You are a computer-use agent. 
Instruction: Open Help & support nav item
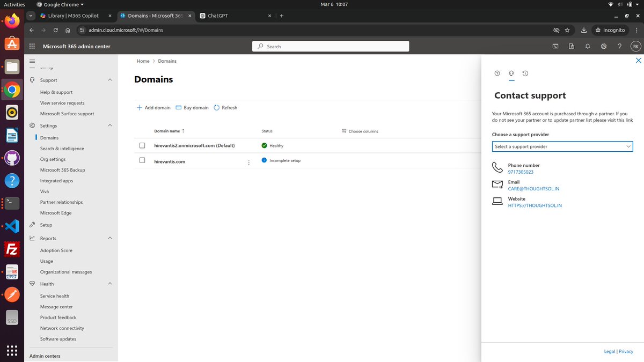56,92
